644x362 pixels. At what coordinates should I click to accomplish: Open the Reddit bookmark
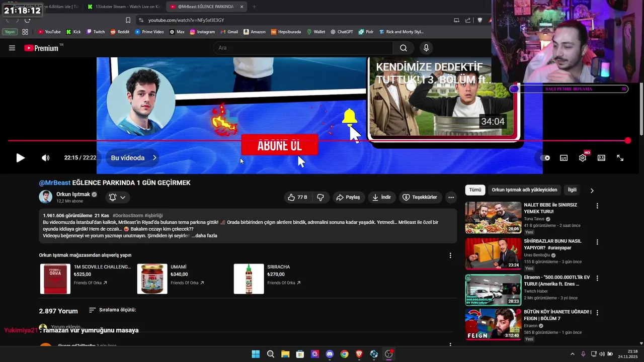coord(120,32)
